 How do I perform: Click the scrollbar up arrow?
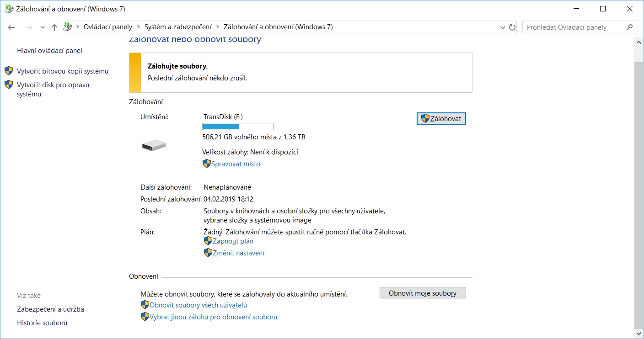[x=639, y=42]
